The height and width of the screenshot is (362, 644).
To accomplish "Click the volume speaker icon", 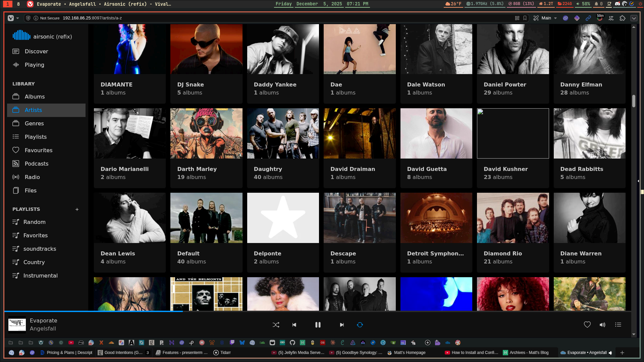I will pos(603,324).
